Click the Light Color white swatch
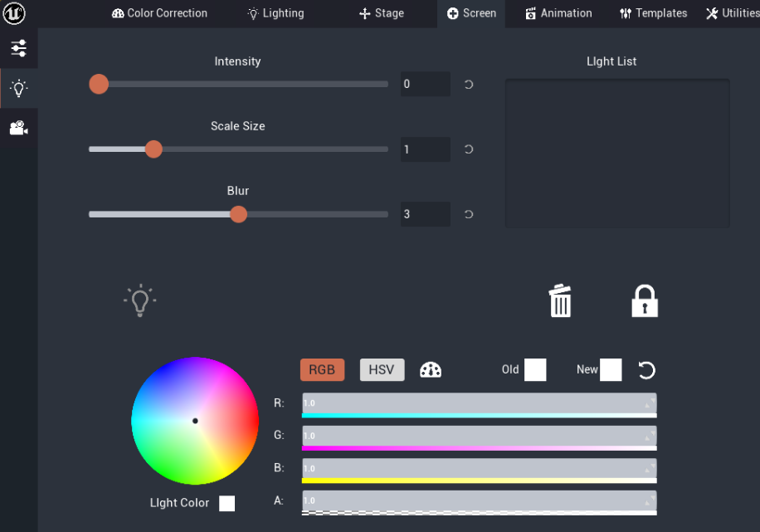Viewport: 760px width, 532px height. pyautogui.click(x=227, y=504)
